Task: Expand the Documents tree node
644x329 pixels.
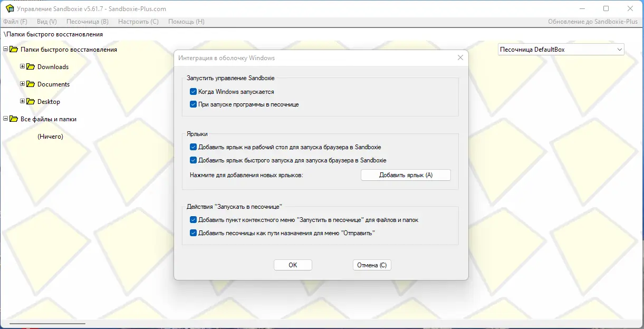Action: (x=23, y=84)
